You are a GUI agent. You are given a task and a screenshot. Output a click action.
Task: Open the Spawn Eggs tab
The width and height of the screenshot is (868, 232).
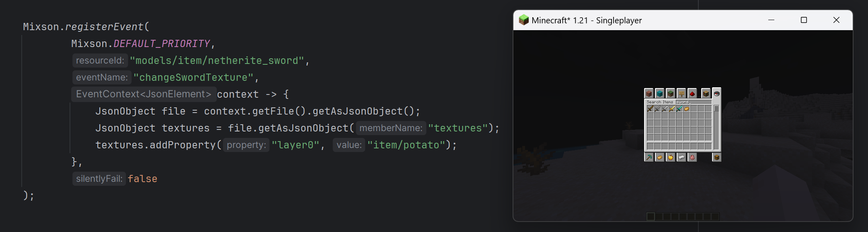click(692, 157)
